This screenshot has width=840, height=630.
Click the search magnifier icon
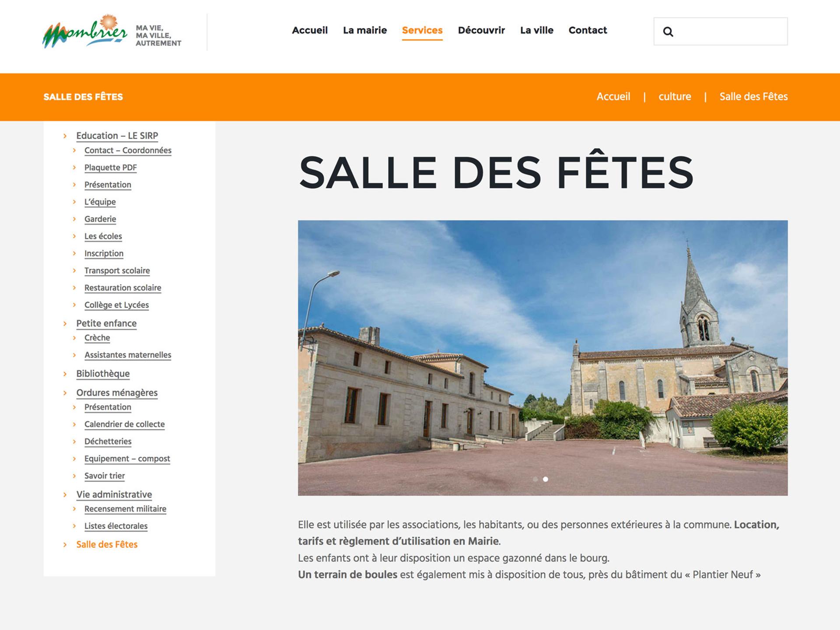click(x=668, y=31)
